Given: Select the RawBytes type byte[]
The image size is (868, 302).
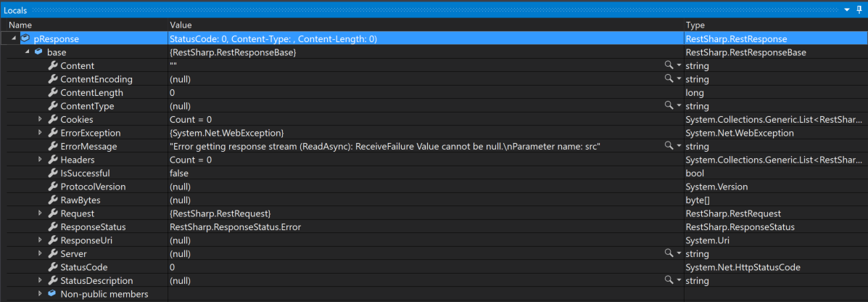Looking at the screenshot, I should [698, 200].
